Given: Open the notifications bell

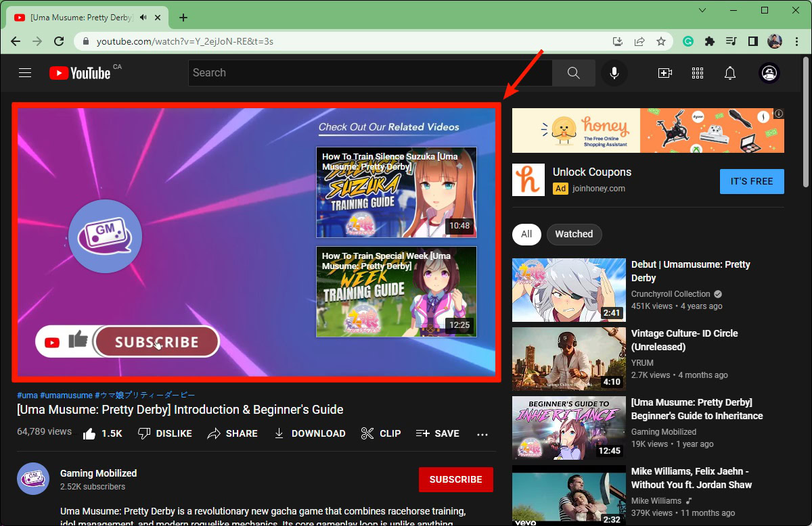Looking at the screenshot, I should [730, 73].
